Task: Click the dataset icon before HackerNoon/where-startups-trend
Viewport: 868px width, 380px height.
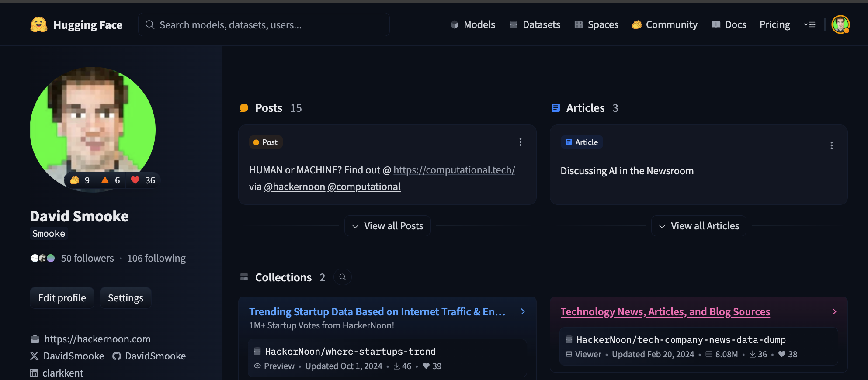Action: click(x=257, y=351)
